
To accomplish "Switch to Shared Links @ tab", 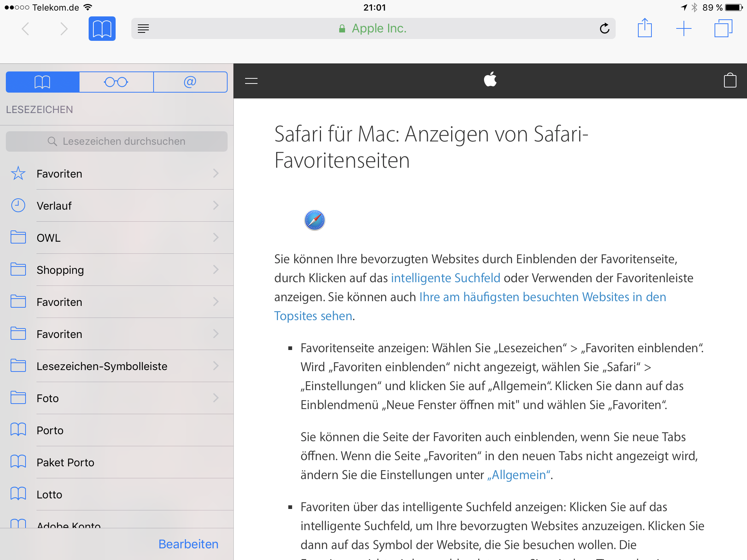I will [190, 82].
